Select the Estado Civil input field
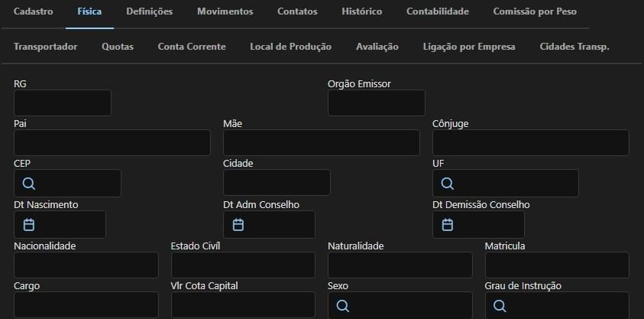 click(243, 265)
